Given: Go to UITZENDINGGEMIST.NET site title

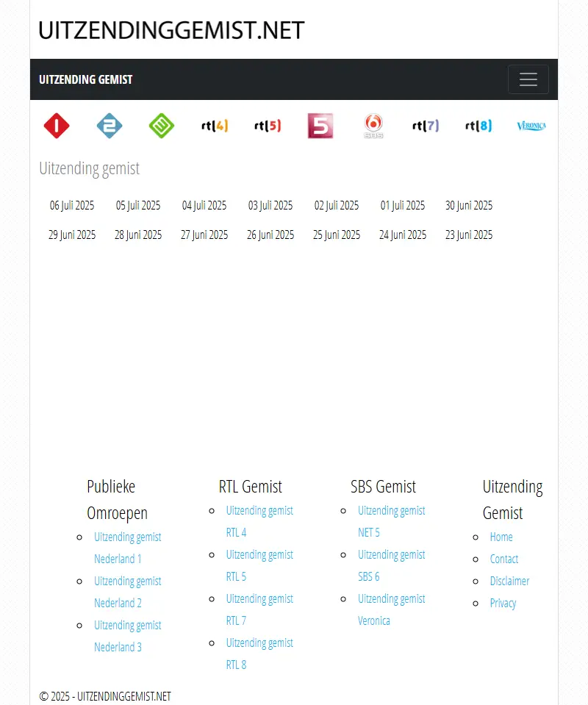Looking at the screenshot, I should (x=171, y=31).
